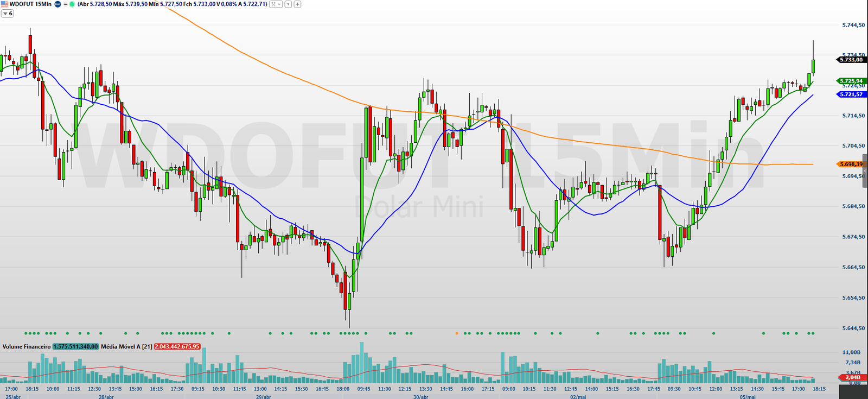Click the orange dot marker below the candles
This screenshot has width=868, height=399.
tap(457, 333)
